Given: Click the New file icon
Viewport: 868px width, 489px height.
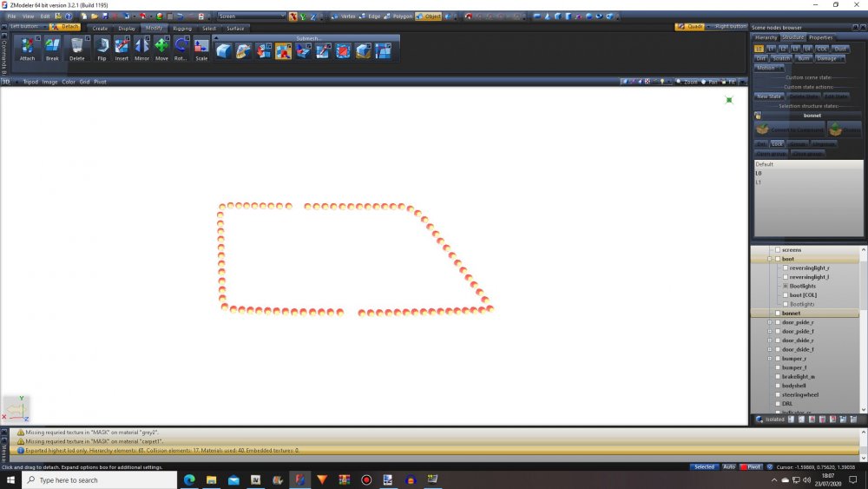Looking at the screenshot, I should point(84,17).
